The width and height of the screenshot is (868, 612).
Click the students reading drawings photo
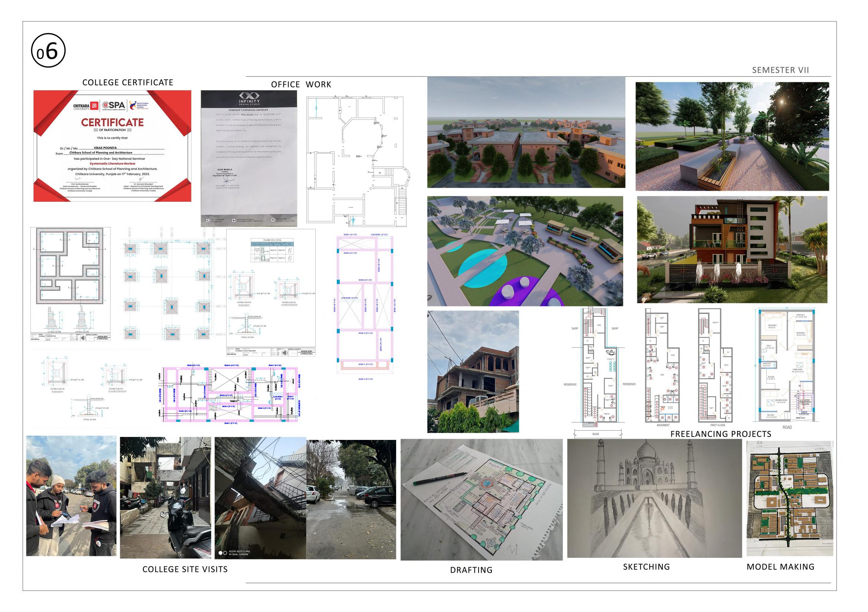71,496
